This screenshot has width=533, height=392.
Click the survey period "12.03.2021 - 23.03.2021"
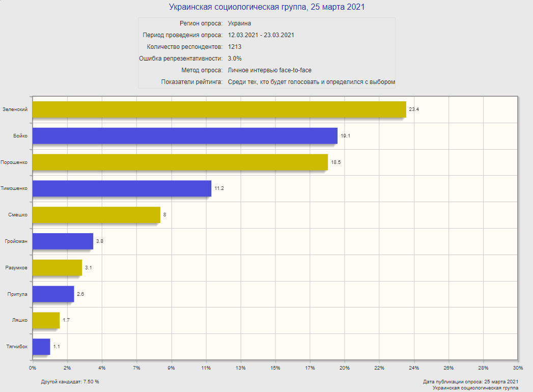coord(261,35)
